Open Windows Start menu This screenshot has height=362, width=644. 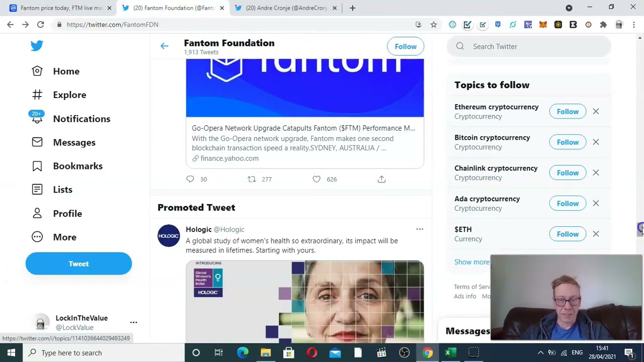[11, 353]
